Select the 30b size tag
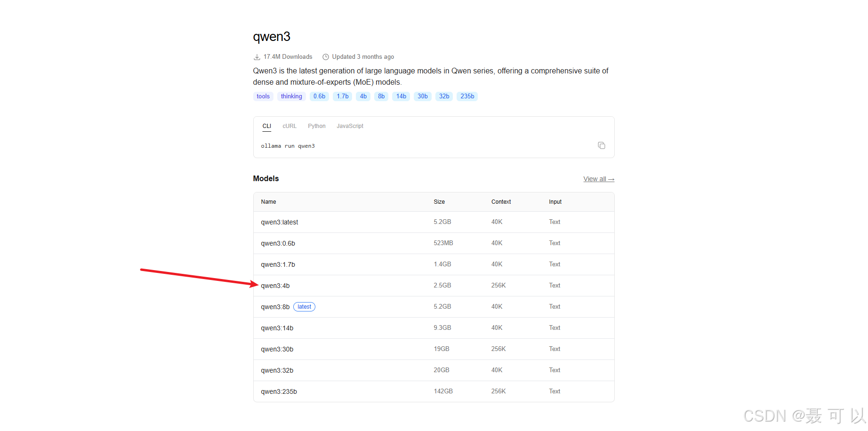The width and height of the screenshot is (868, 431). coord(423,96)
